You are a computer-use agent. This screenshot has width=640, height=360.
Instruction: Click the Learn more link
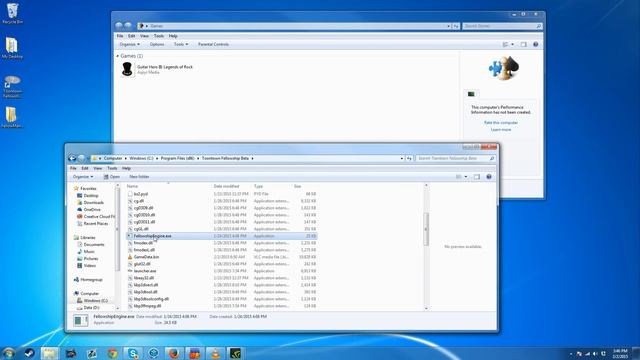pyautogui.click(x=501, y=129)
